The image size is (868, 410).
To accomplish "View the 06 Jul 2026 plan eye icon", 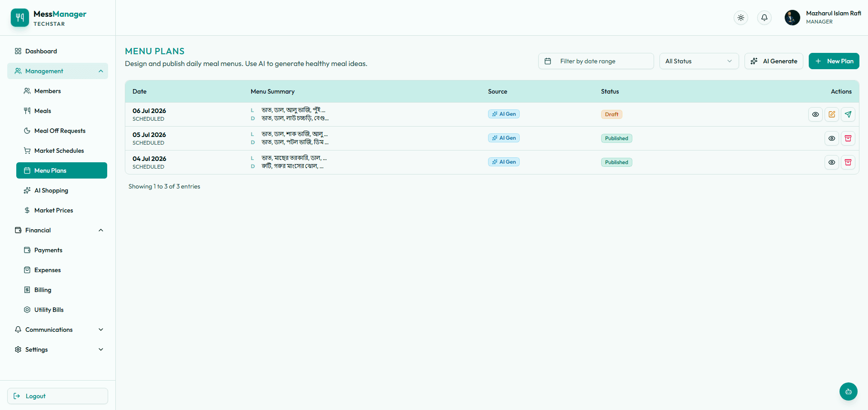I will 816,114.
